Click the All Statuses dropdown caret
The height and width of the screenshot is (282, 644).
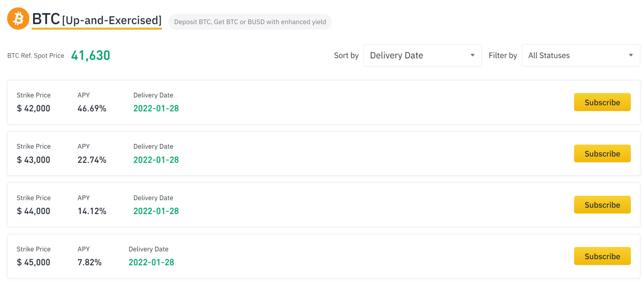click(631, 55)
